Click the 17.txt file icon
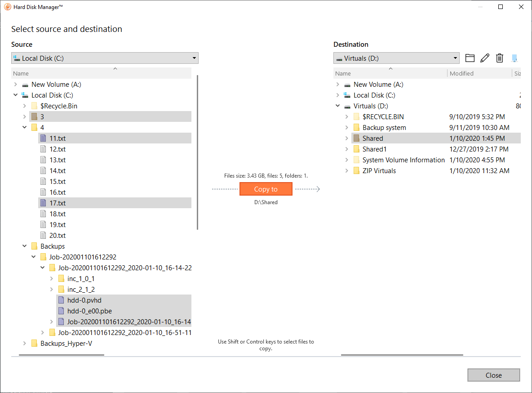This screenshot has height=393, width=532. tap(44, 203)
